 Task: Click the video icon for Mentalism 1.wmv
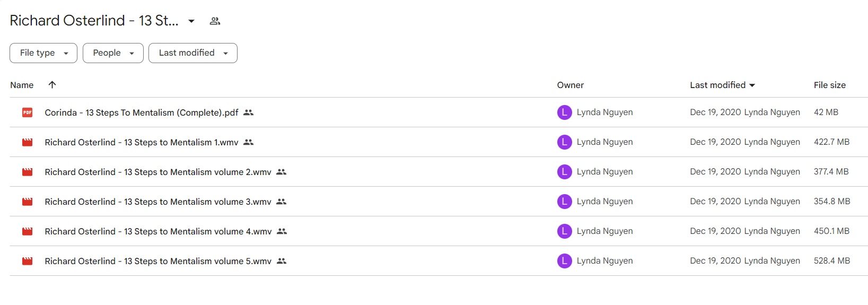pos(27,142)
